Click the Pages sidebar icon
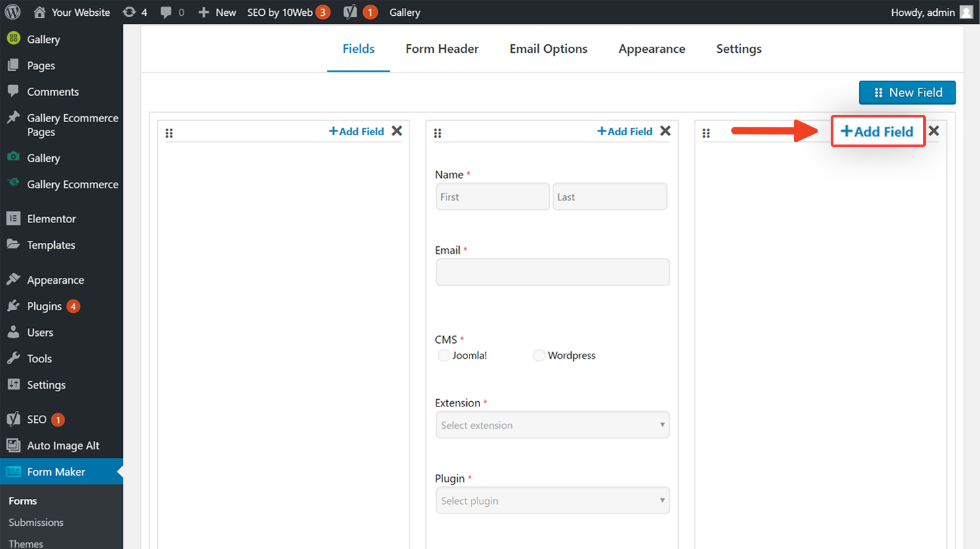The width and height of the screenshot is (980, 549). click(13, 65)
